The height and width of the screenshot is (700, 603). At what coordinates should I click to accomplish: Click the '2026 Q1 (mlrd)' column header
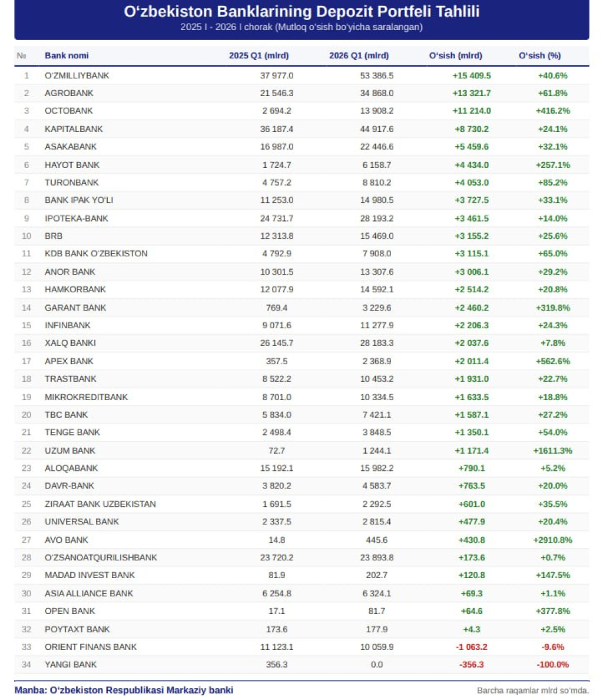(359, 56)
